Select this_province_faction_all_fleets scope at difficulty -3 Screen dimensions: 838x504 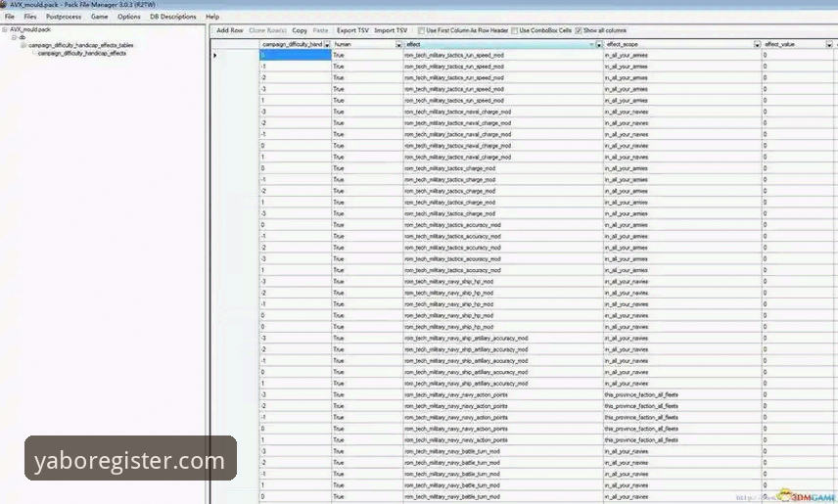click(x=682, y=394)
